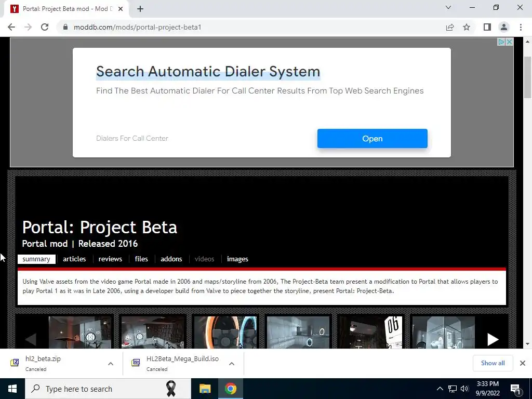The height and width of the screenshot is (399, 532).
Task: Click page scrollbar down arrow
Action: coord(527,344)
